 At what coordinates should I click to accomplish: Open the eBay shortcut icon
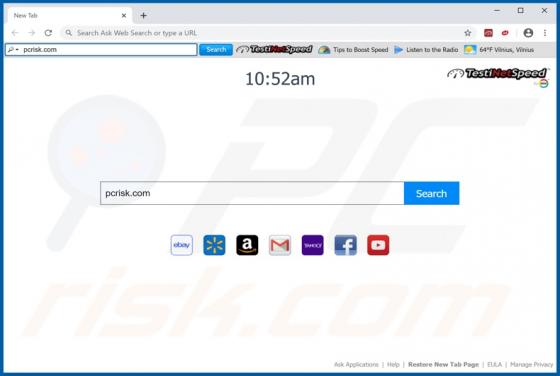(x=182, y=245)
